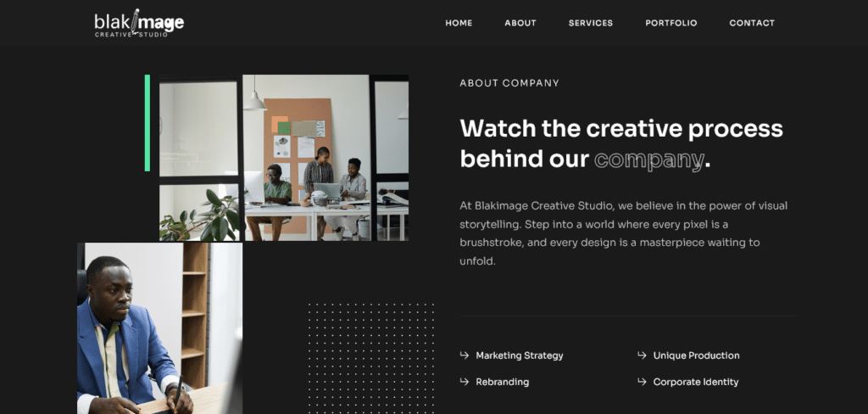Click the outlined word company in the heading
Viewport: 868px width, 414px height.
648,159
